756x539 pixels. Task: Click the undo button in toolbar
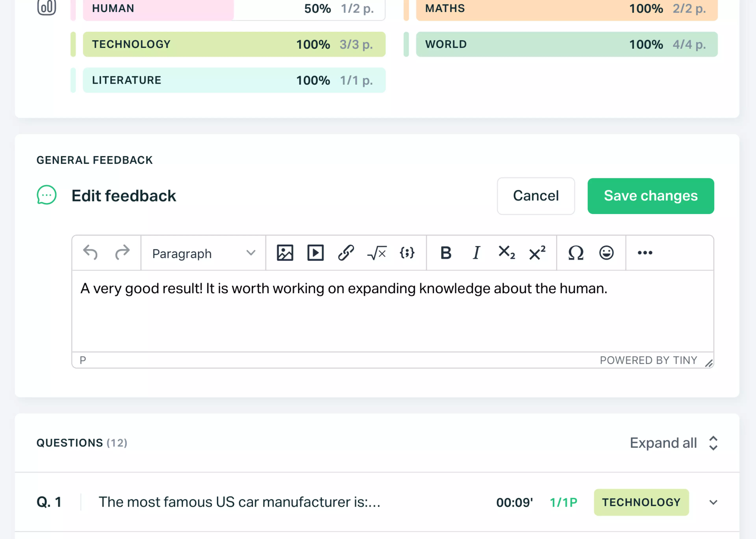[x=90, y=253]
